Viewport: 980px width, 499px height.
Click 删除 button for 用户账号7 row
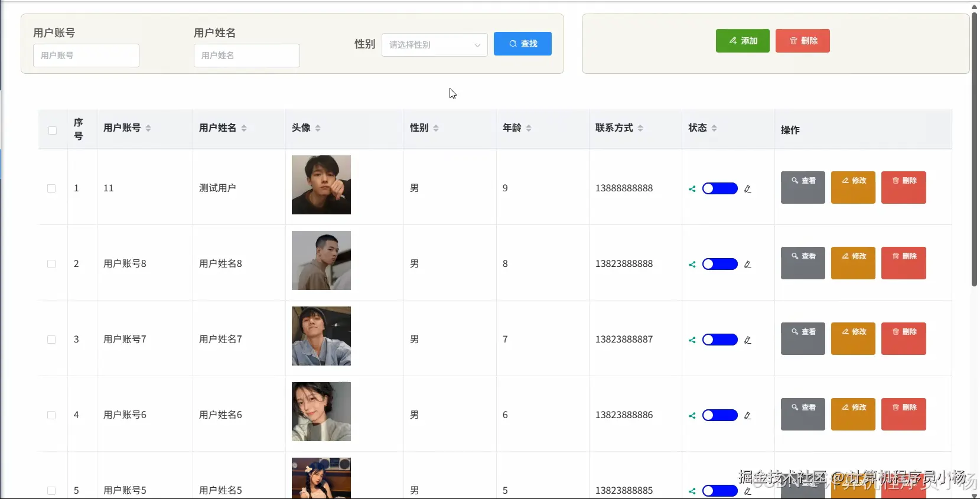(x=904, y=338)
